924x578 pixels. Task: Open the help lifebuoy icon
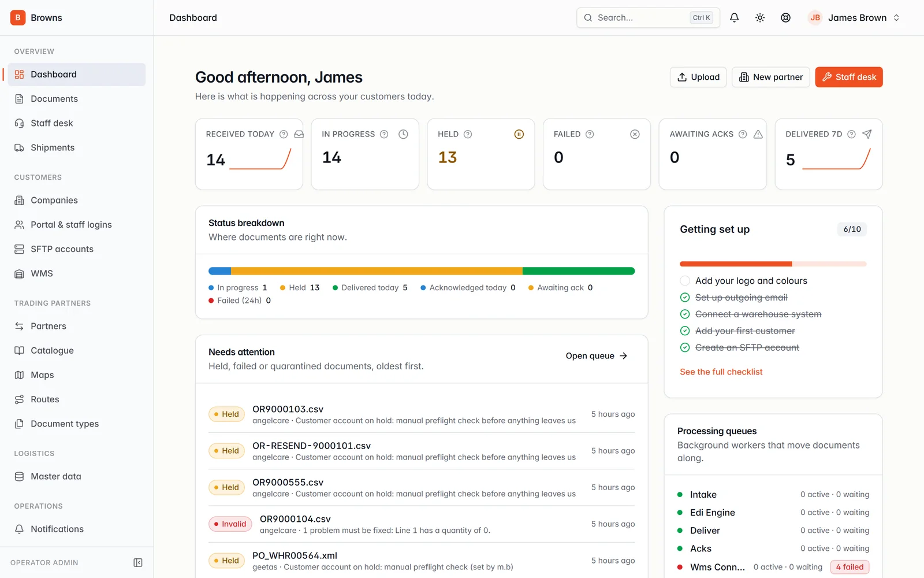(785, 18)
